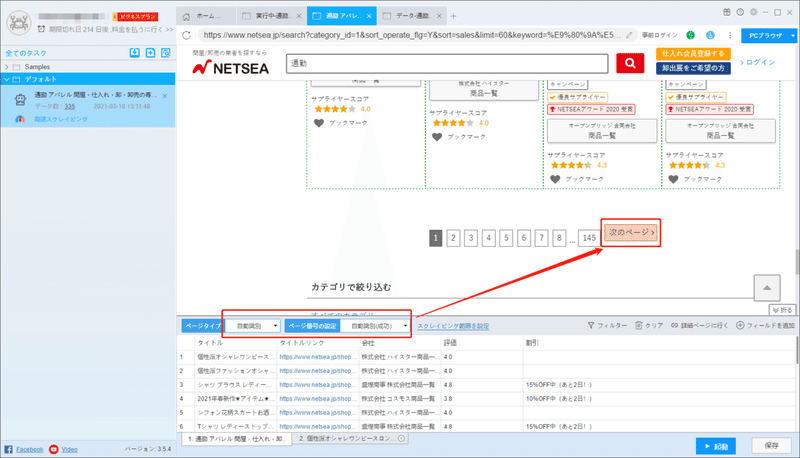The height and width of the screenshot is (458, 800).
Task: Click the NETSEA logo
Action: coord(230,67)
